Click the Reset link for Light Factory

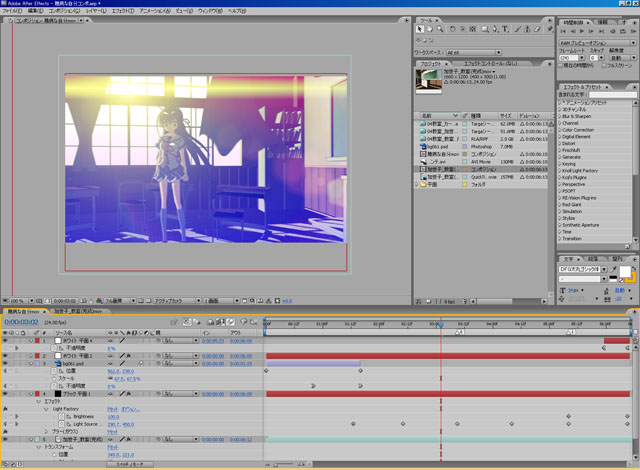click(x=112, y=409)
